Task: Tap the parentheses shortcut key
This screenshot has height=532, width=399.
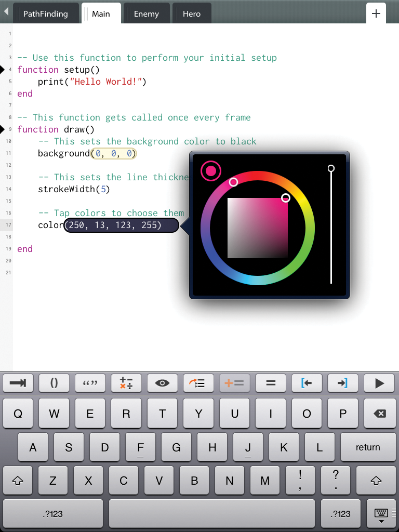Action: tap(54, 383)
